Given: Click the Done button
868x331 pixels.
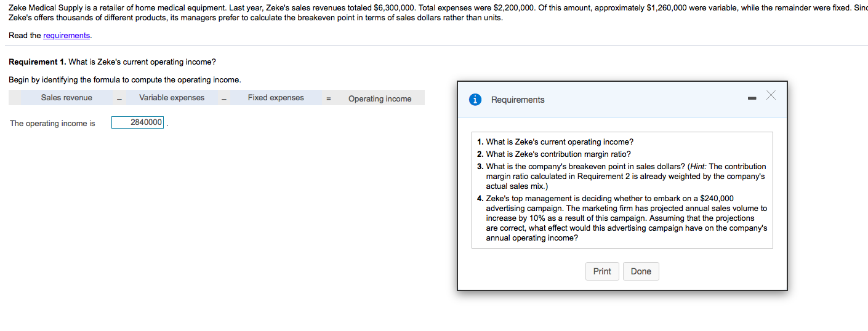Looking at the screenshot, I should click(641, 271).
